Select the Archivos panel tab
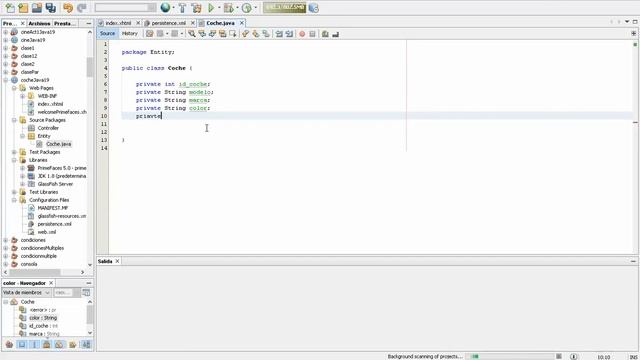This screenshot has width=640, height=360. pos(39,24)
